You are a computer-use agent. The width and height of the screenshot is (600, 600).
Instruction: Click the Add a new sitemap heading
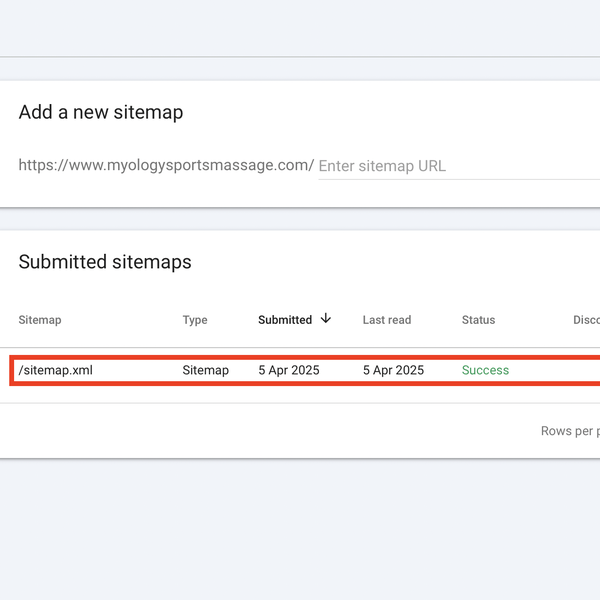point(101,112)
